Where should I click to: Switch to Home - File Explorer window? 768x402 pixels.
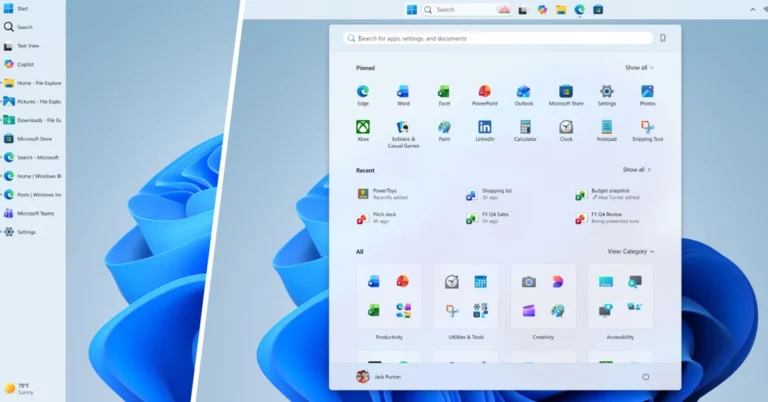[x=32, y=83]
